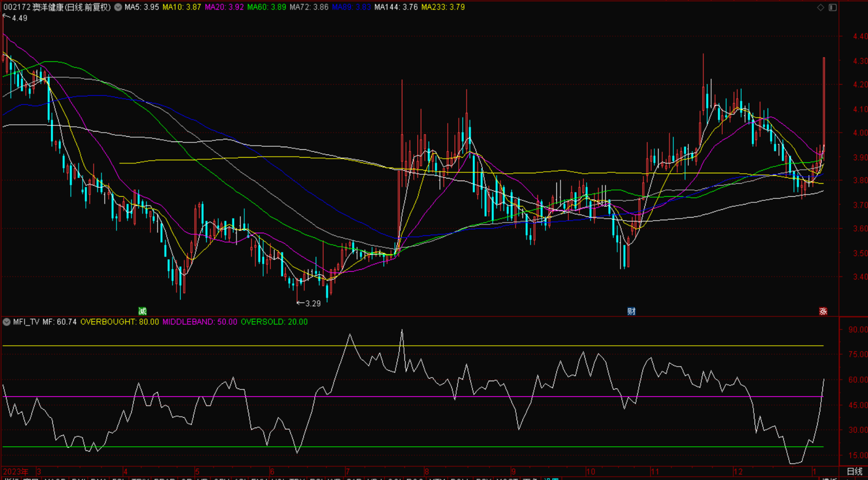Select the MA233: 3.79 label
868x480 pixels.
pos(443,7)
